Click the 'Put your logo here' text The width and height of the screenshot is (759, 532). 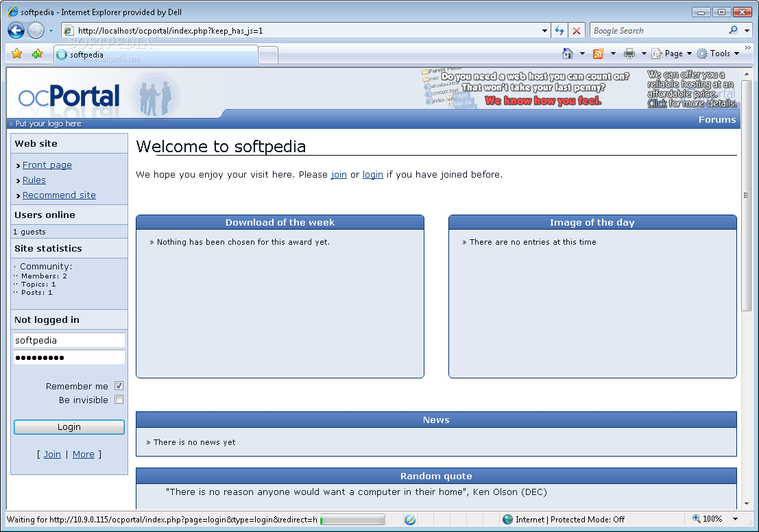(x=49, y=123)
